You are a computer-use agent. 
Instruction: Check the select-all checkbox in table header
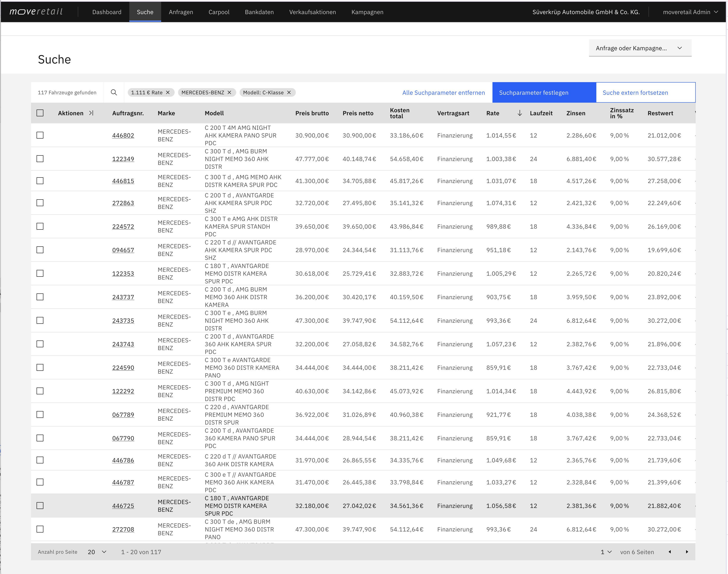pyautogui.click(x=40, y=113)
